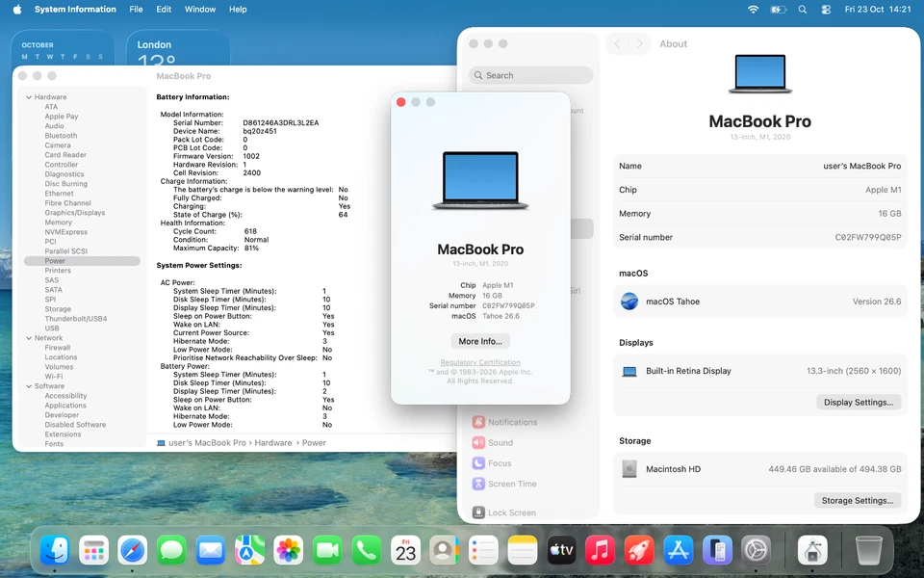Open the Regulatory Certification link
The image size is (924, 578).
pos(480,363)
